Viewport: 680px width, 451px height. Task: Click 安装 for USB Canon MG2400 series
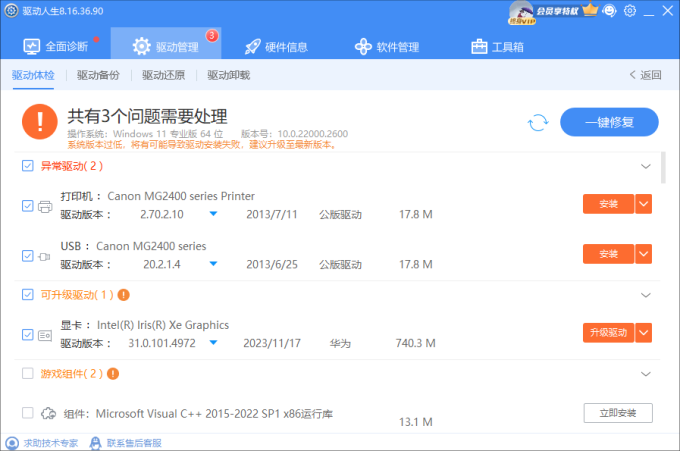(608, 254)
